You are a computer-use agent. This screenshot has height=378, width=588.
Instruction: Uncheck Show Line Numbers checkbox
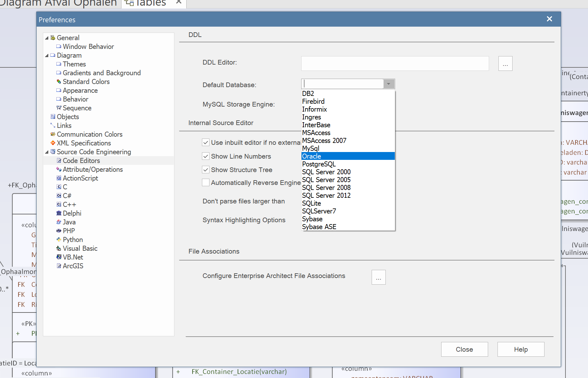(206, 156)
